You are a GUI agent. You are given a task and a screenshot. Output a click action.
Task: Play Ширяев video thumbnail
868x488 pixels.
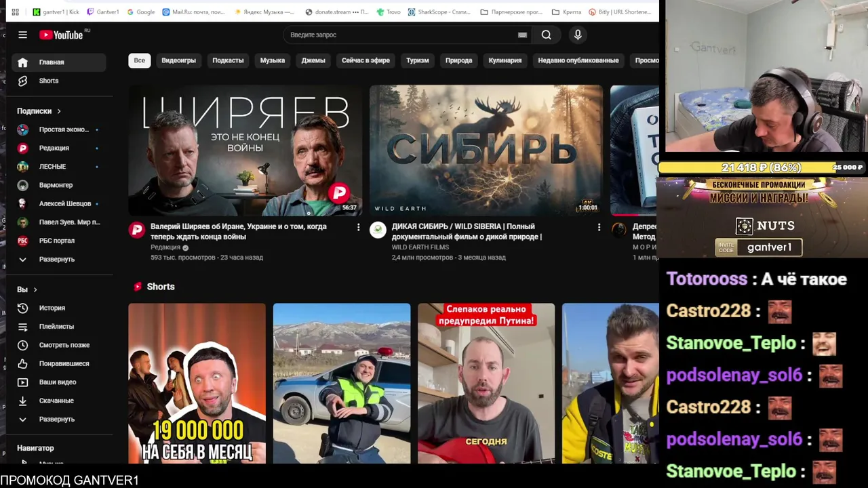(x=245, y=150)
